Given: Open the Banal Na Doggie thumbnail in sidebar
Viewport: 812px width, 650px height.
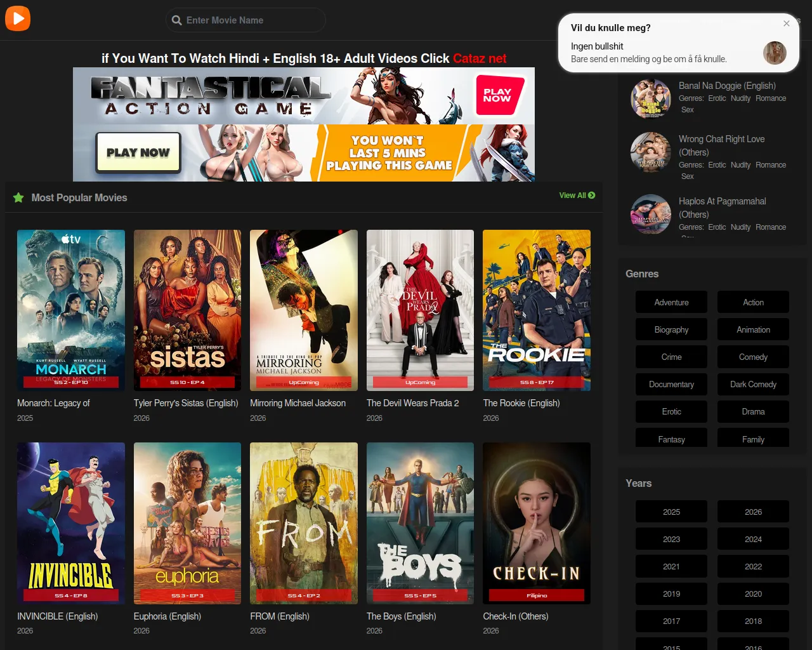Looking at the screenshot, I should coord(651,99).
